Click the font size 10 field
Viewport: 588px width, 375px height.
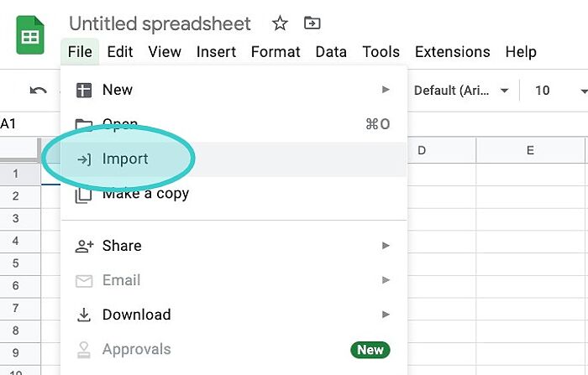[x=543, y=91]
